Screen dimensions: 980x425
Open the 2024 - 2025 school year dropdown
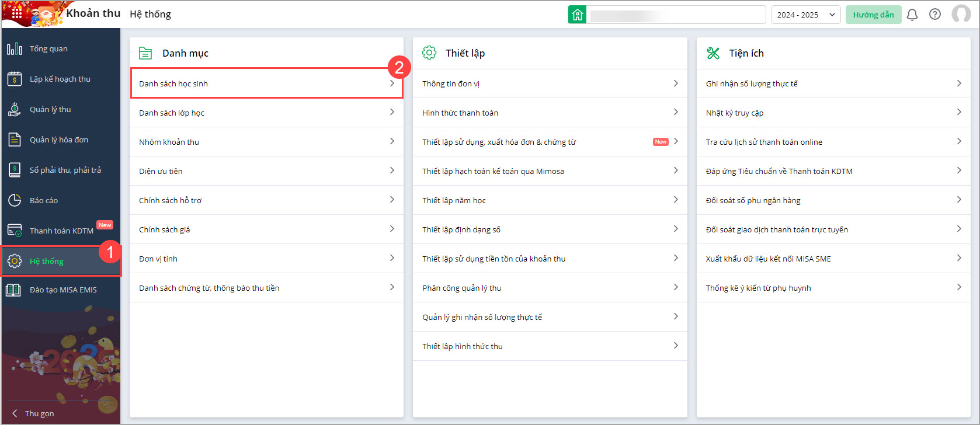(805, 15)
